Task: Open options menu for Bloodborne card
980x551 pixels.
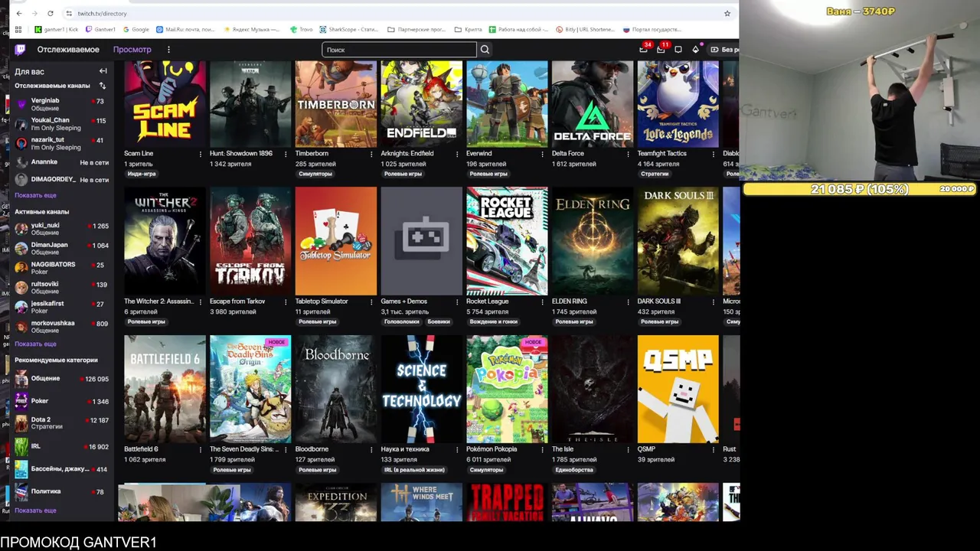Action: (372, 449)
